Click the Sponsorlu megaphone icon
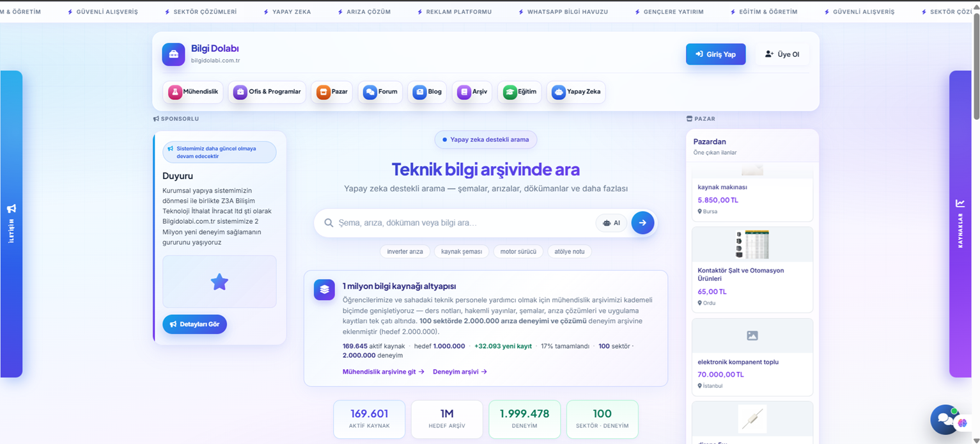This screenshot has width=980, height=444. coord(156,119)
